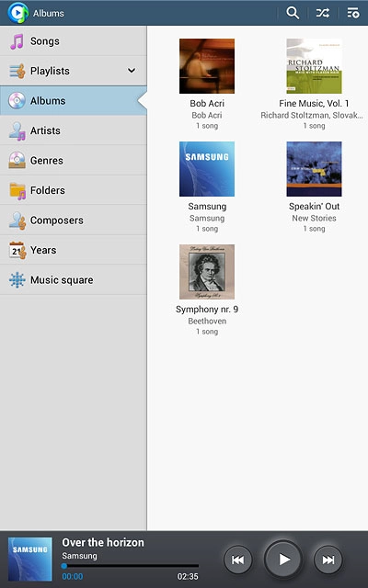The height and width of the screenshot is (588, 368).
Task: Click the Songs music note icon
Action: tap(17, 41)
